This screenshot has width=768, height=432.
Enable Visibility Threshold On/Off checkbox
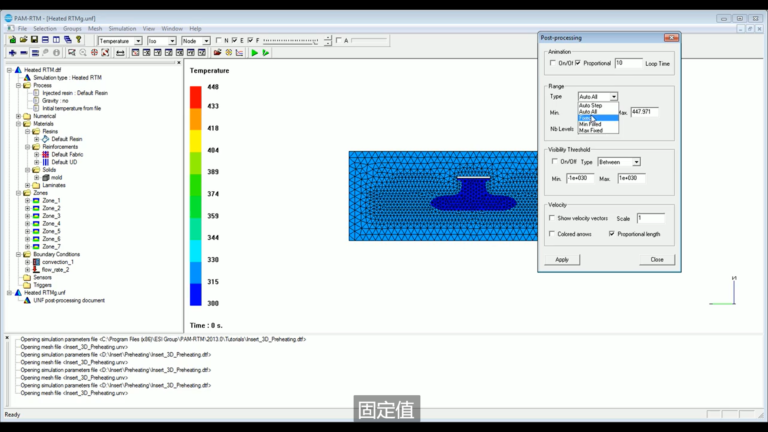[x=555, y=161]
